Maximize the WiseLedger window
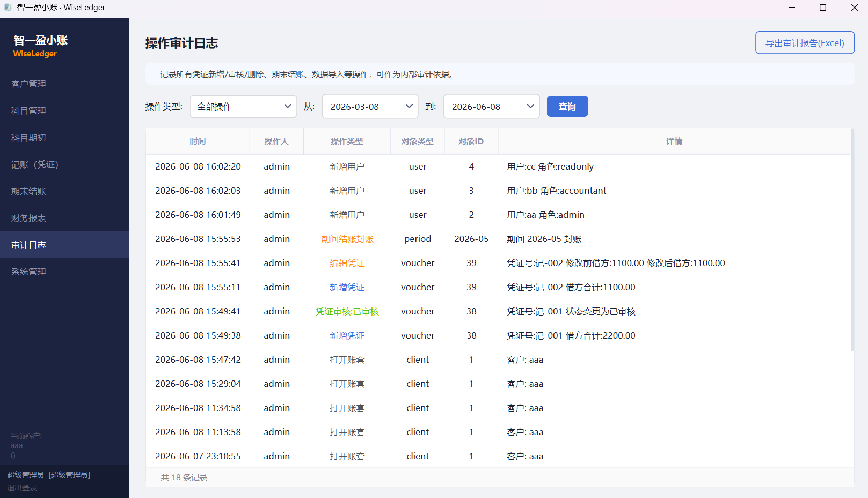Viewport: 868px width, 498px height. click(823, 8)
